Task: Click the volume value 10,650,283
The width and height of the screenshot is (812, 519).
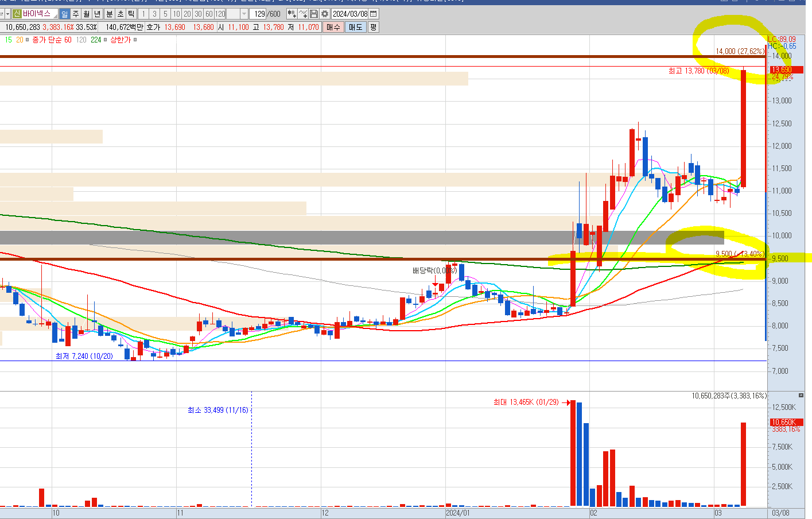Action: click(x=23, y=27)
